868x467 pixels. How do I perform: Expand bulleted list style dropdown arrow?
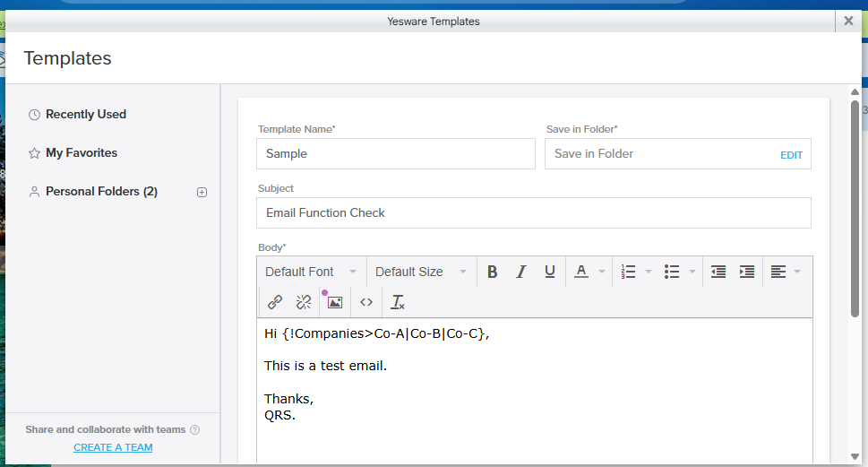(x=692, y=272)
